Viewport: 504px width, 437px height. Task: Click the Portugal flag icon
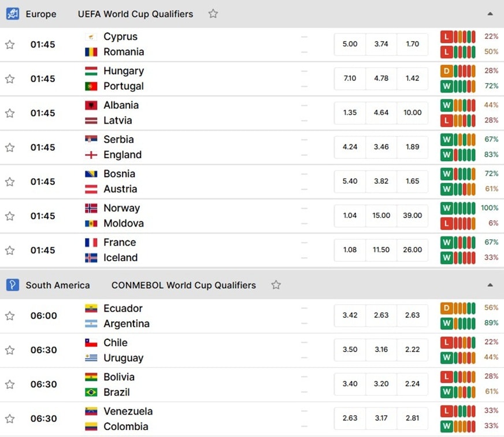(91, 86)
